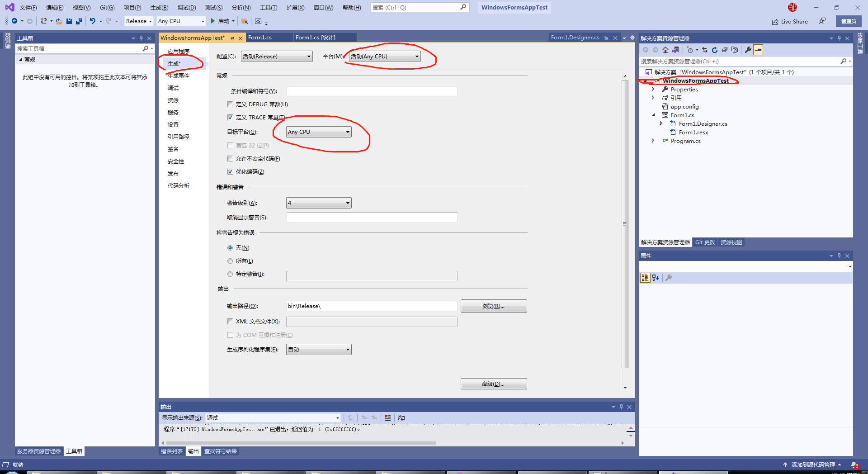Click the Save All multi-disk icon
This screenshot has height=474, width=868.
[x=79, y=21]
